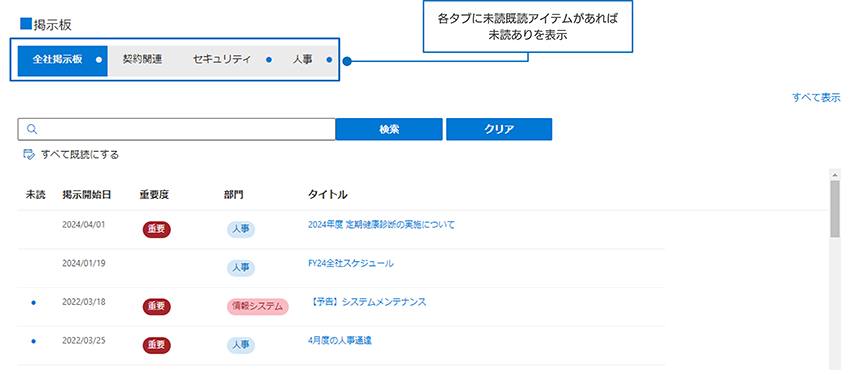The height and width of the screenshot is (370, 850).
Task: Focus the bulletin search input field
Action: [x=177, y=129]
